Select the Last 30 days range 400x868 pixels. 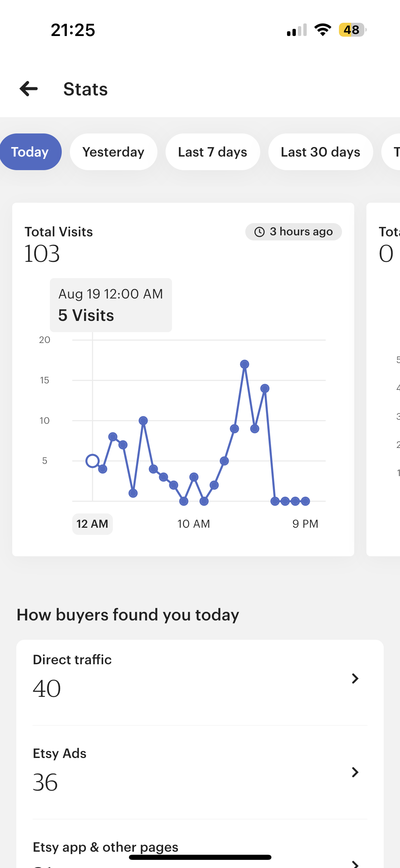pyautogui.click(x=321, y=152)
